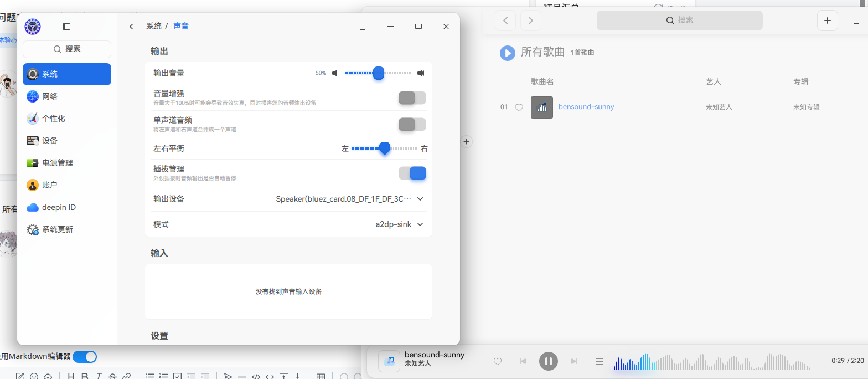
Task: Toggle the Markdown编辑器 switch off
Action: pos(85,357)
